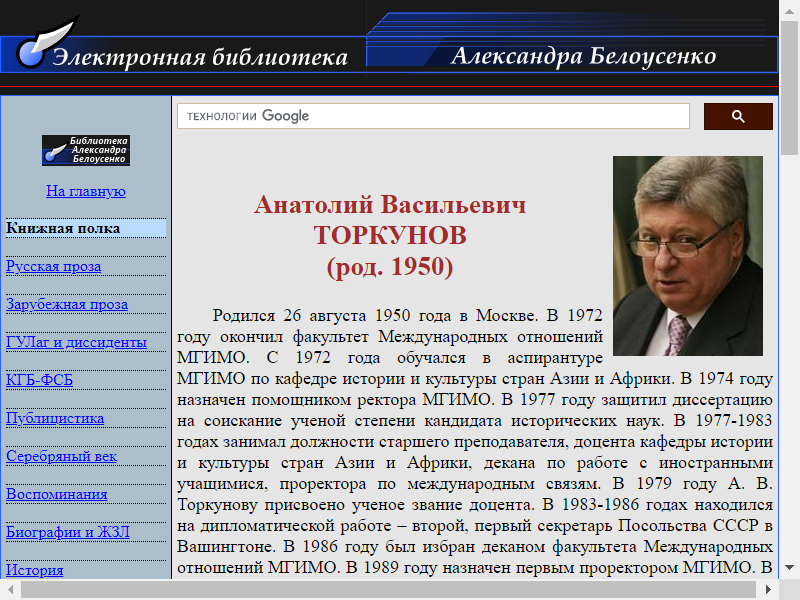Click the horizontal scrollbar thumb

(x=388, y=589)
